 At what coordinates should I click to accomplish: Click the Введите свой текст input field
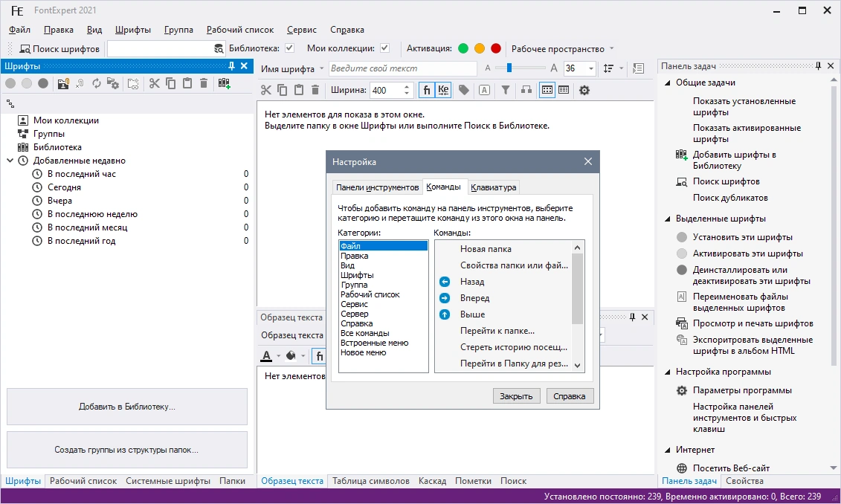[x=402, y=68]
